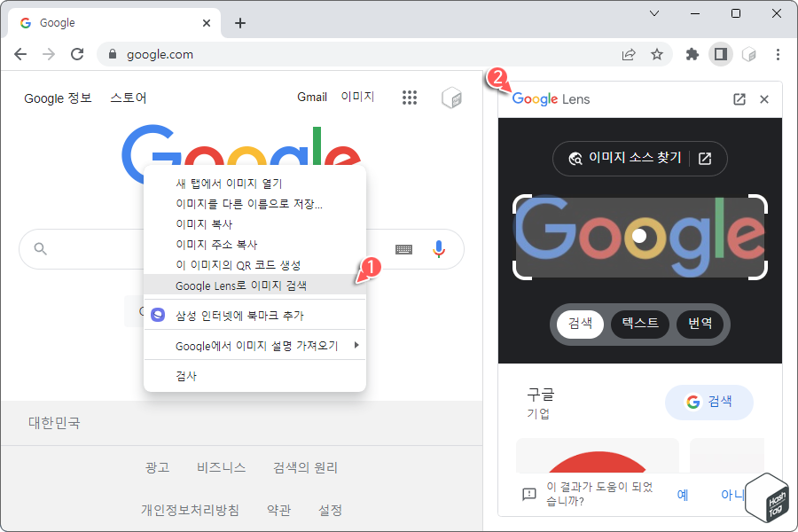Image resolution: width=798 pixels, height=532 pixels.
Task: Go back using the browser back arrow
Action: tap(20, 54)
